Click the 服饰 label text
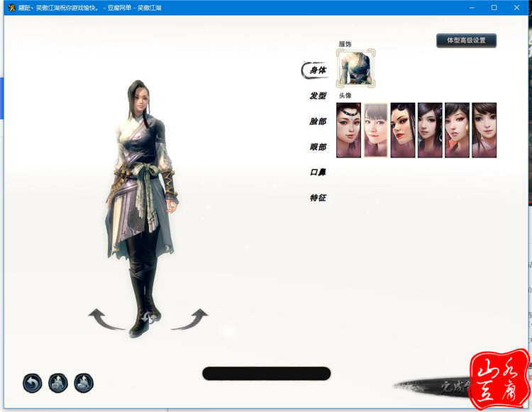Screen dimensions: 532x412 [x=345, y=44]
